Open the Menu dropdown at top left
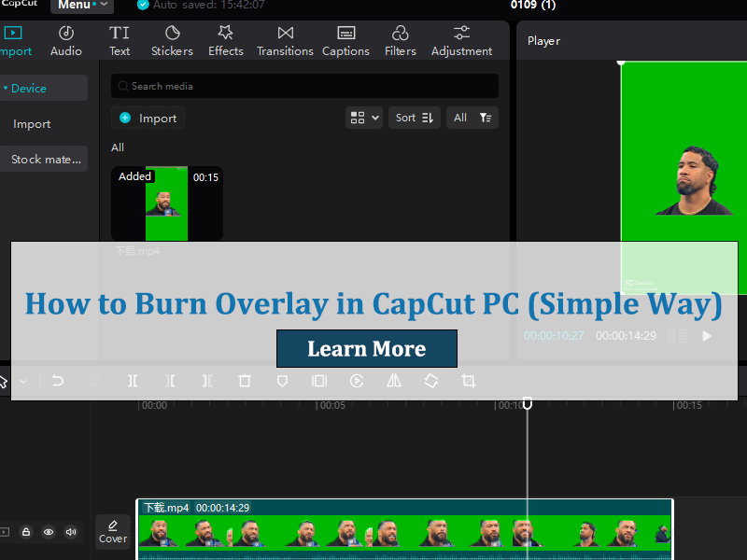 click(x=81, y=6)
